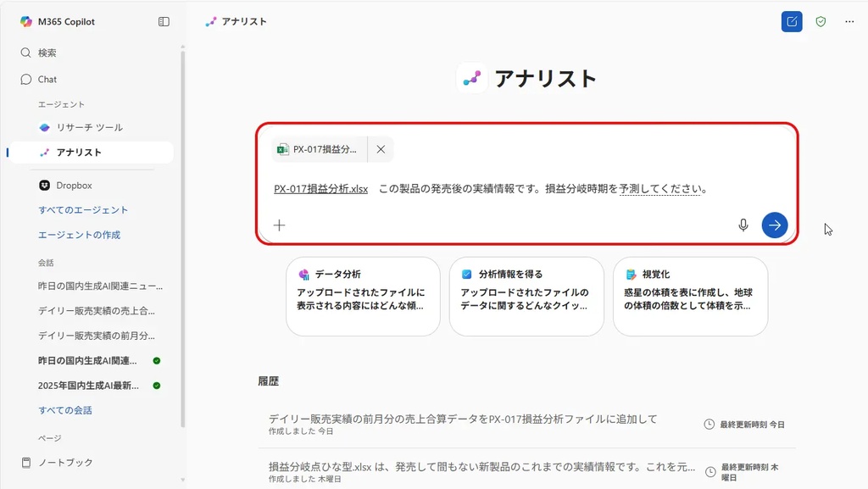The width and height of the screenshot is (868, 489).
Task: Click the green shield protection icon
Action: click(x=821, y=22)
